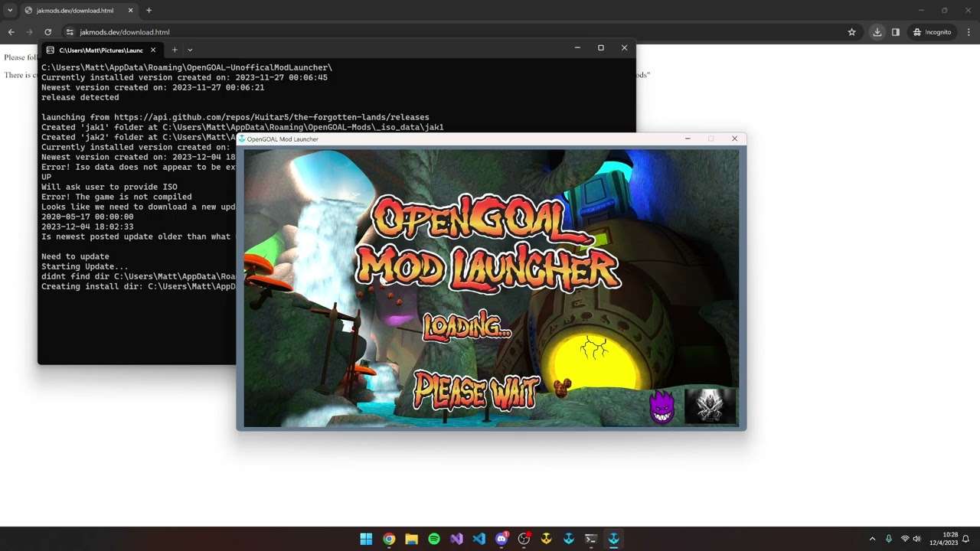980x551 pixels.
Task: Open Google Chrome from the taskbar
Action: (x=389, y=539)
